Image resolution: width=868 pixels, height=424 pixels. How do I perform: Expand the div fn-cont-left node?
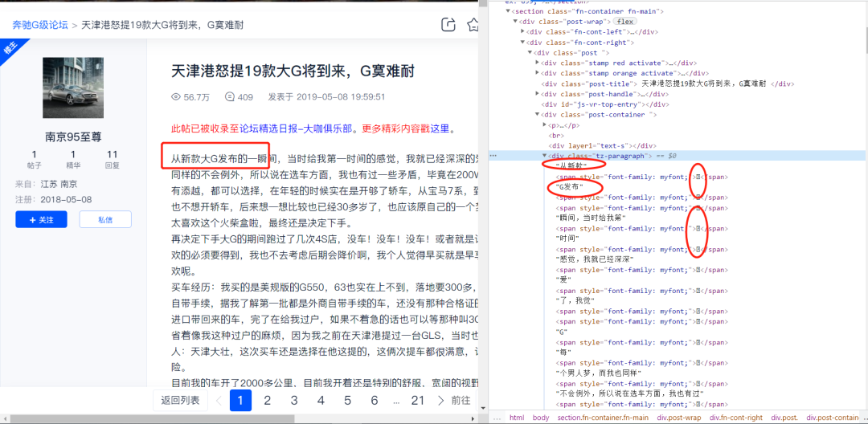coord(522,32)
